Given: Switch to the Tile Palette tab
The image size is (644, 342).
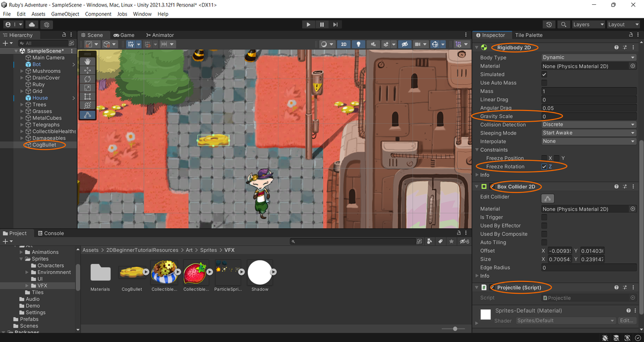Looking at the screenshot, I should [529, 35].
